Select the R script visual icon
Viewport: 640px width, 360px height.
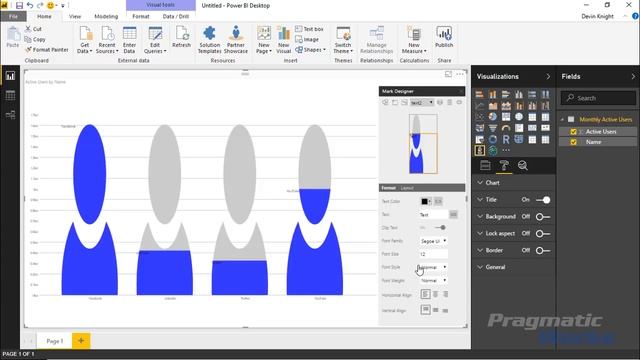(506, 140)
